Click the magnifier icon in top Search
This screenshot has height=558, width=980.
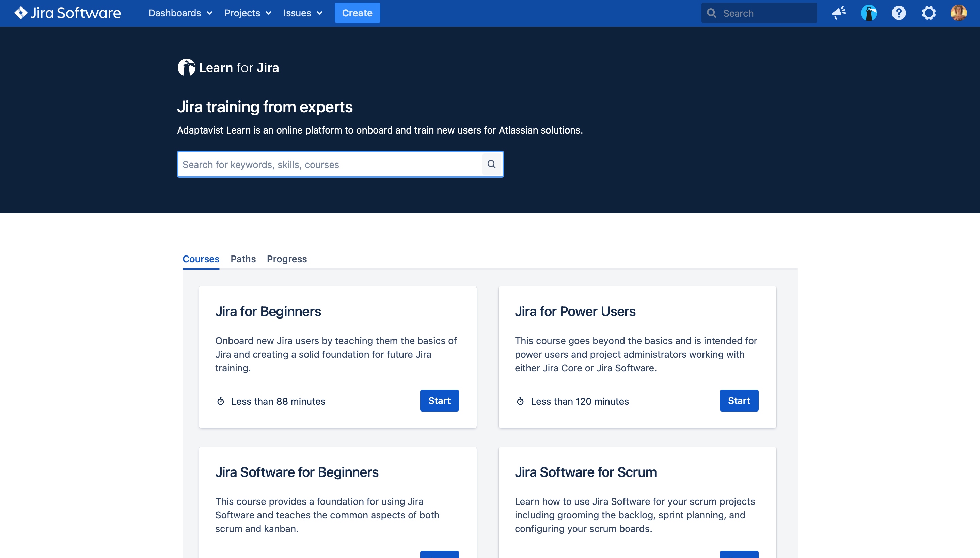click(712, 13)
